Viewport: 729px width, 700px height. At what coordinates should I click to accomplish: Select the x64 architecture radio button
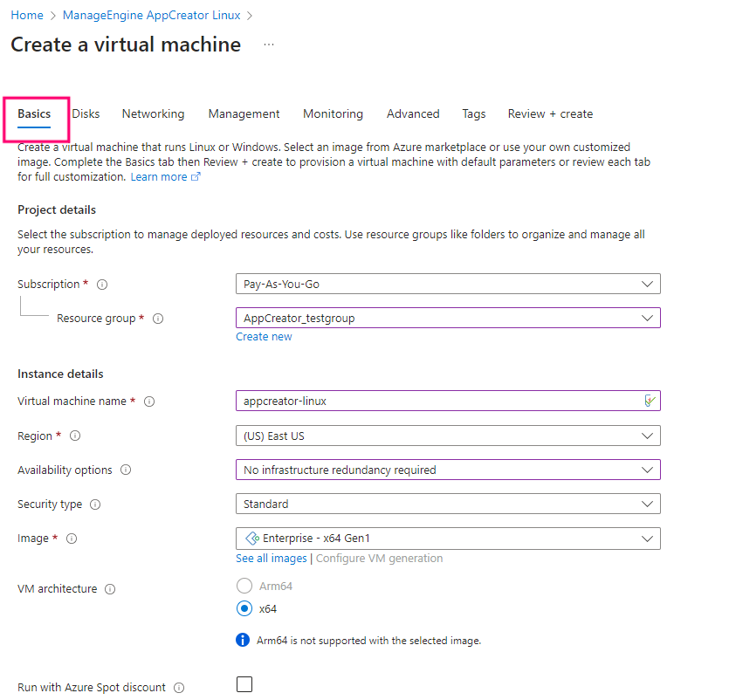click(244, 609)
